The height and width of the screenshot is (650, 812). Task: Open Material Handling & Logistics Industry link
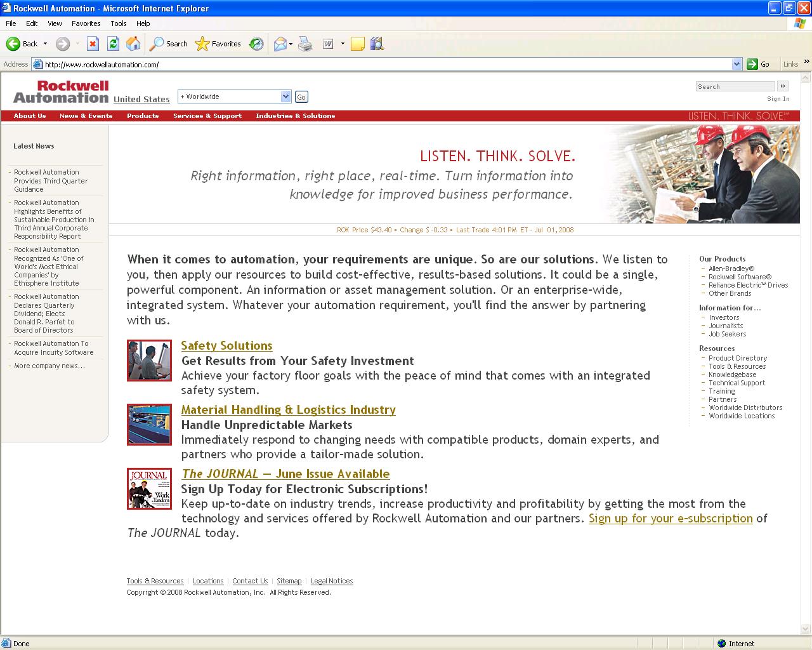coord(289,409)
